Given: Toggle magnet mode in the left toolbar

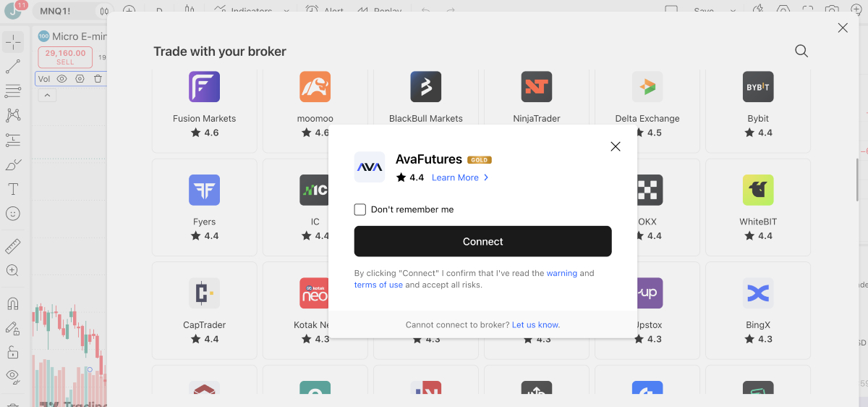Looking at the screenshot, I should (x=13, y=303).
